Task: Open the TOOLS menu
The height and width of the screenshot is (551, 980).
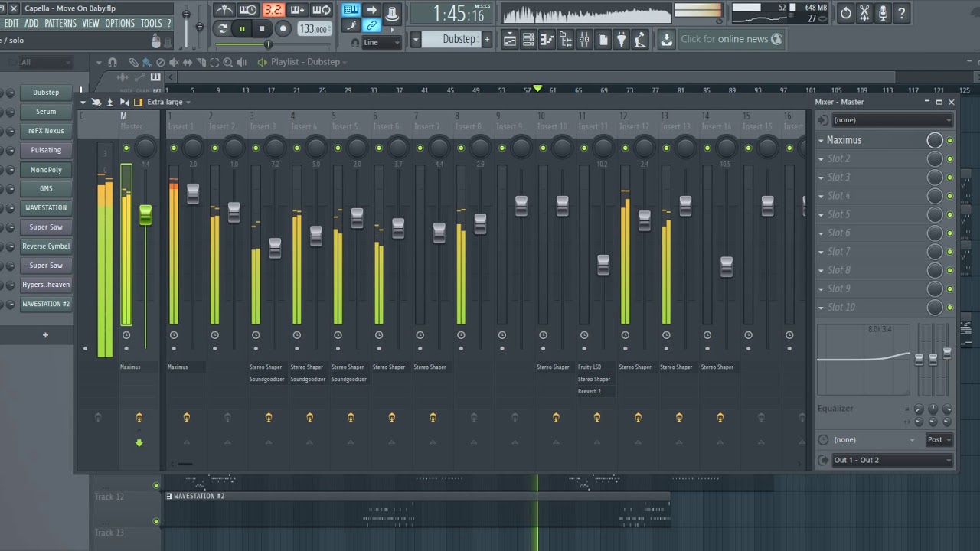Action: [151, 24]
